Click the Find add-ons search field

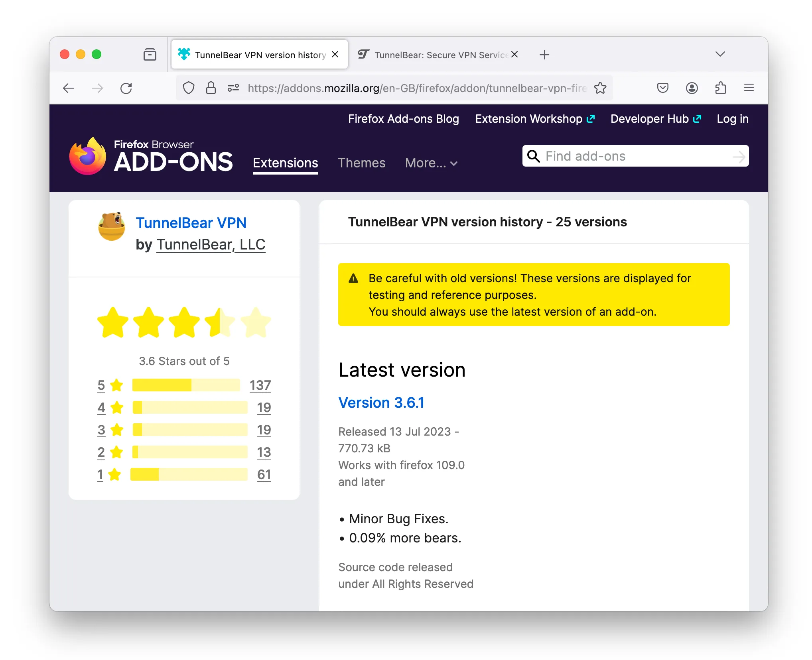click(635, 156)
